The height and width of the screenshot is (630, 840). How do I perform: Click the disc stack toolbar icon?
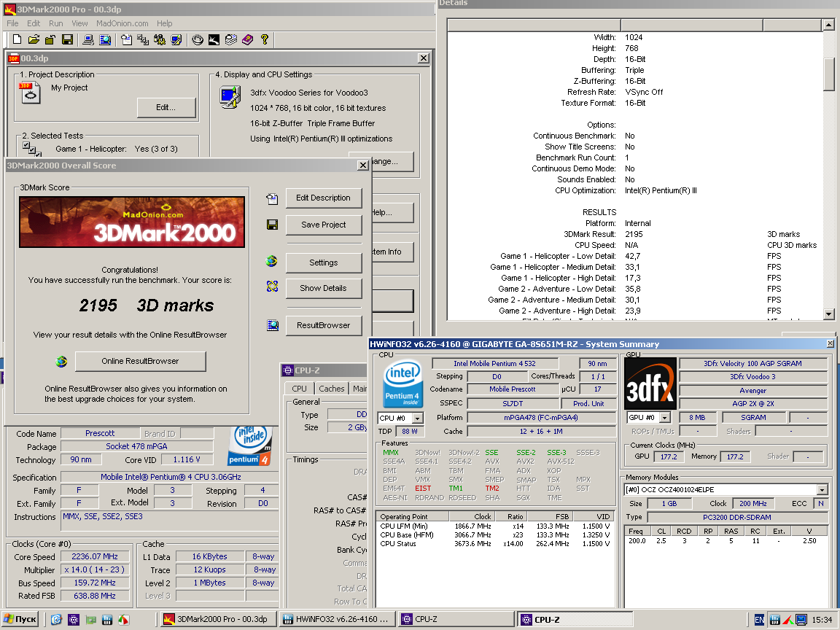231,39
